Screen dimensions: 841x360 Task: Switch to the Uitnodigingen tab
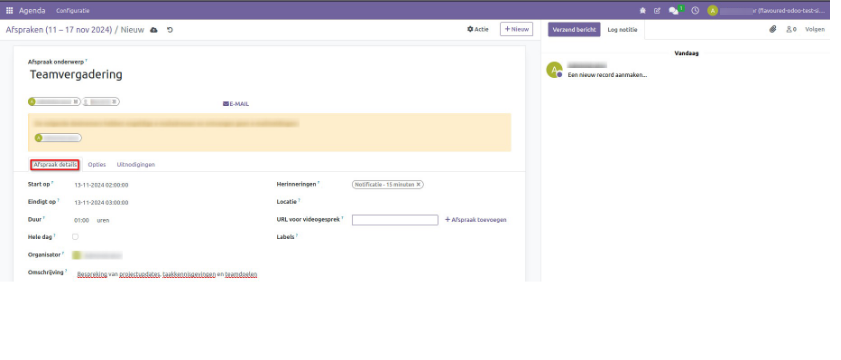[136, 165]
